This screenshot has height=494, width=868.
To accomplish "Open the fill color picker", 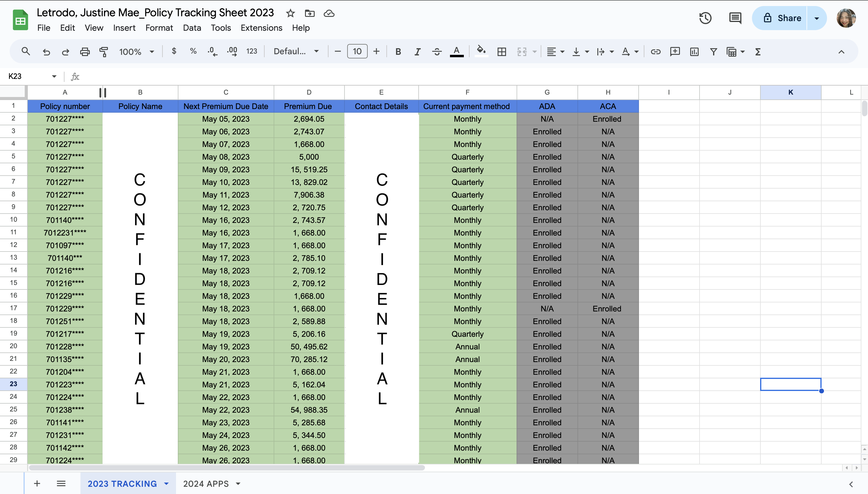I will click(481, 52).
